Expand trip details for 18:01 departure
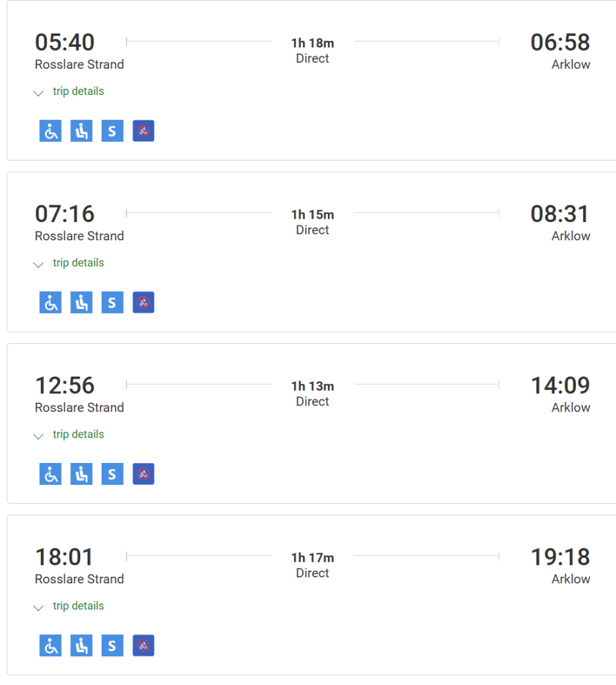 (78, 606)
